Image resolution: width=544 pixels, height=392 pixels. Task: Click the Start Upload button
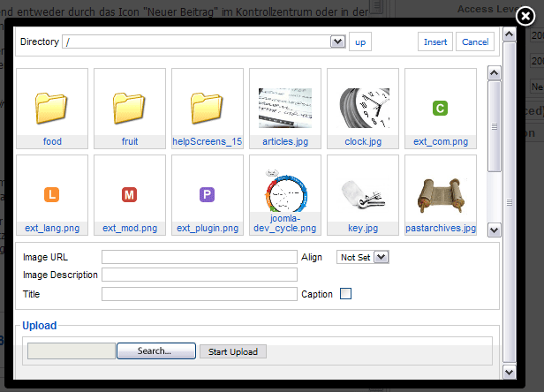tap(233, 351)
